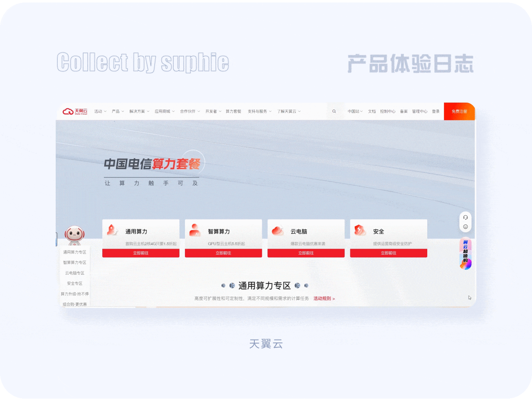Open the 活动规则 link
The width and height of the screenshot is (532, 399).
click(x=324, y=298)
